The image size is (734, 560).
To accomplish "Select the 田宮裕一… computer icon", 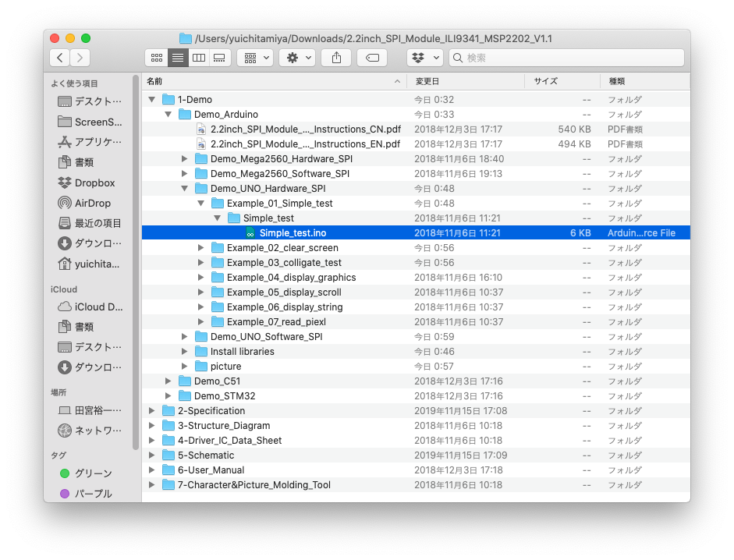I will click(65, 410).
